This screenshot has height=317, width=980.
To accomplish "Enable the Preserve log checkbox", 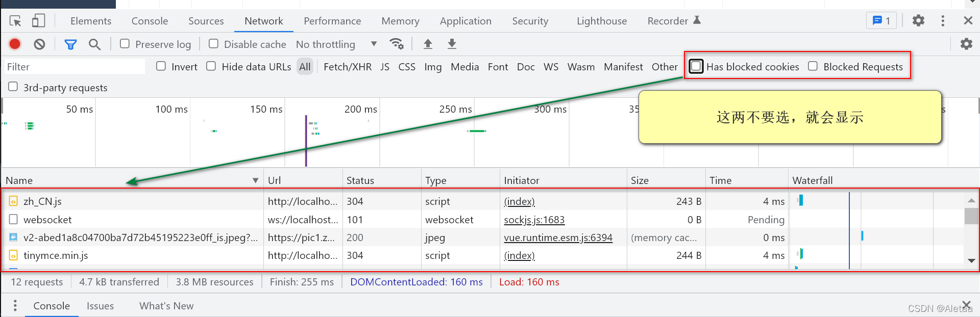I will (x=125, y=44).
